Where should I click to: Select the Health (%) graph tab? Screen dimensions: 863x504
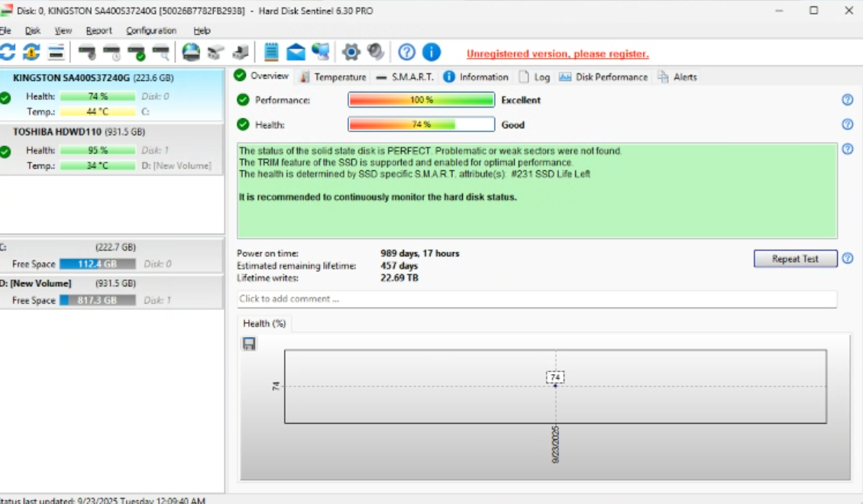(264, 324)
